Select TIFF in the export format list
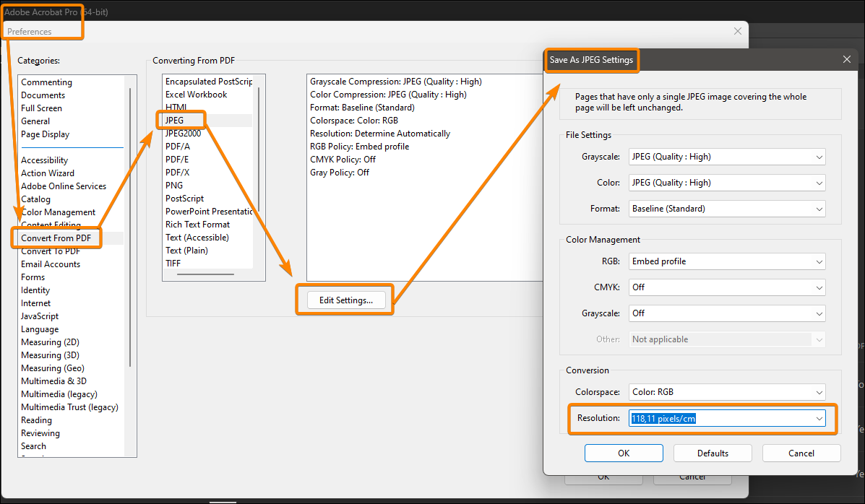The height and width of the screenshot is (504, 865). point(173,263)
